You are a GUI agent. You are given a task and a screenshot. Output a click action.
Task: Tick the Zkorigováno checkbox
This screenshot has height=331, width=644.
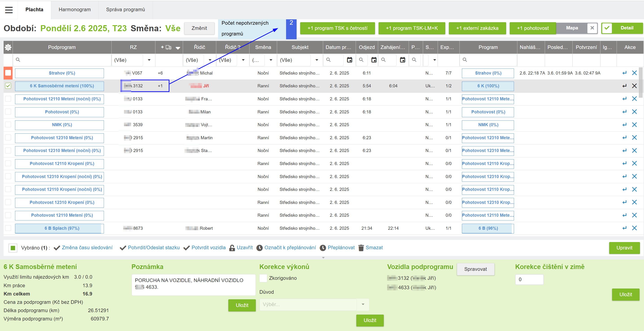(x=263, y=278)
